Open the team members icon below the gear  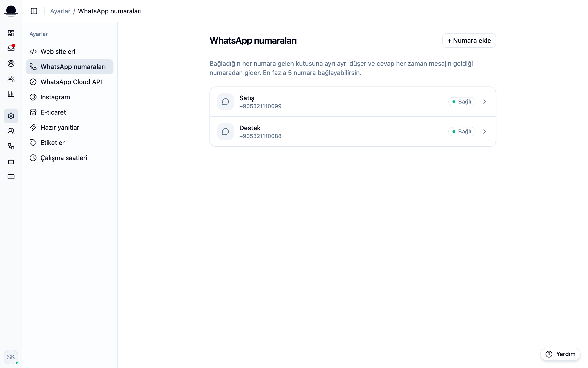11,131
